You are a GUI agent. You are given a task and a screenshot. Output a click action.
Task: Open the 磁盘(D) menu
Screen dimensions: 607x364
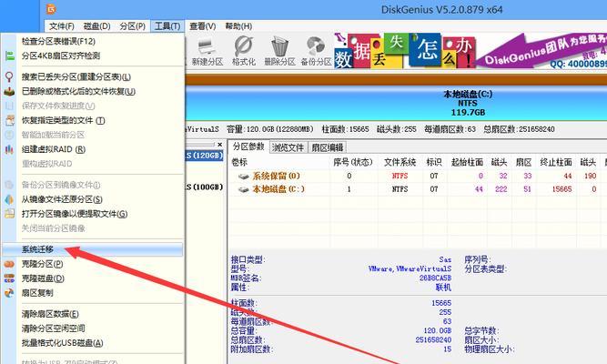[96, 26]
